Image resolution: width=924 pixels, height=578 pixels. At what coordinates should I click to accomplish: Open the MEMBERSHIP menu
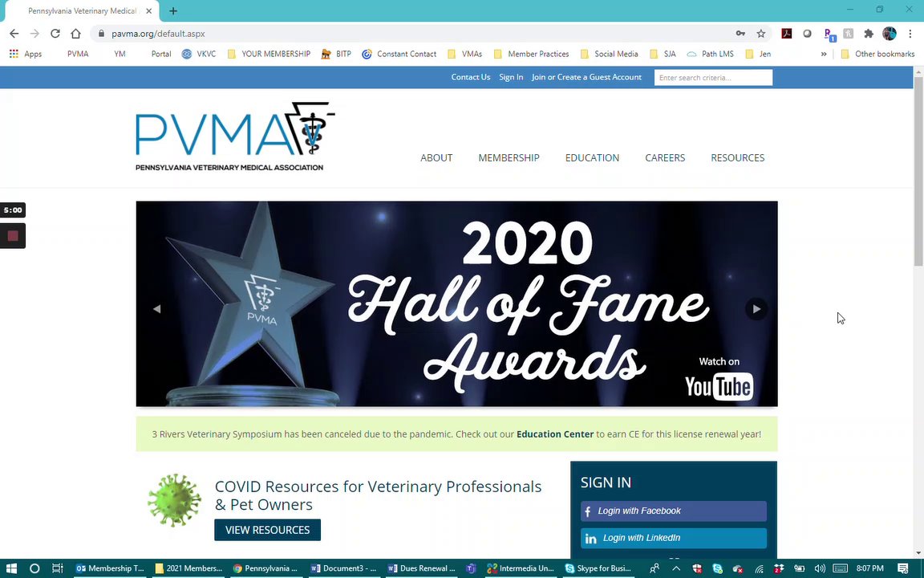[509, 157]
